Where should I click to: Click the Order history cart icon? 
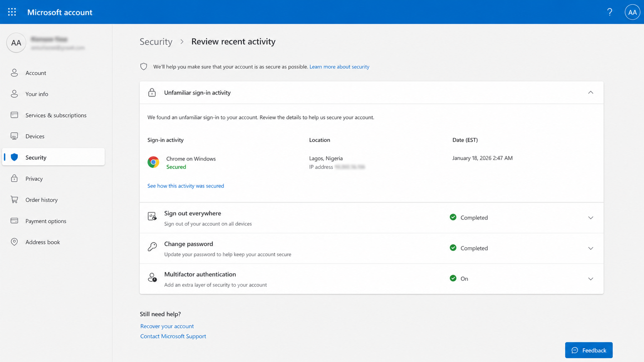tap(14, 199)
